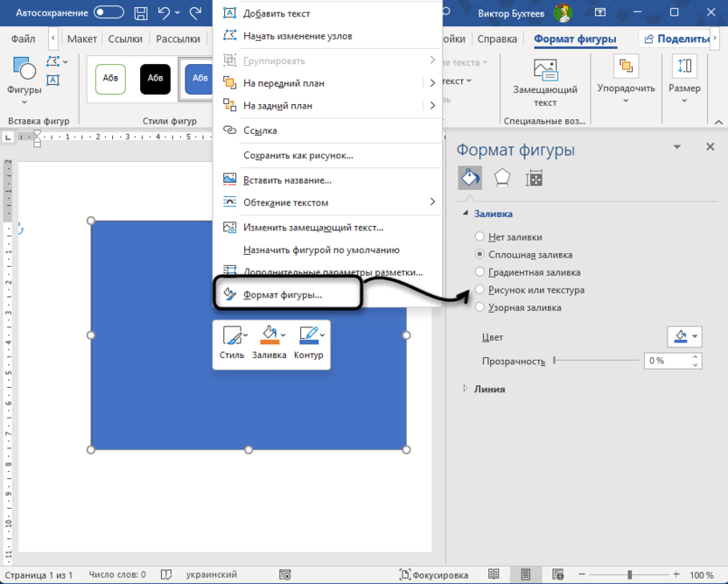The image size is (728, 584).
Task: Select the Нет заливки radio button
Action: pyautogui.click(x=479, y=236)
